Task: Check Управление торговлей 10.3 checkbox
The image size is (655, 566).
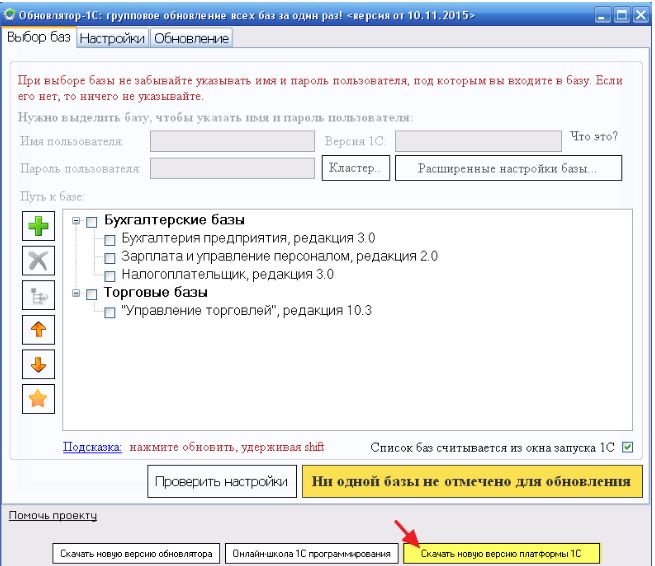Action: pos(109,312)
